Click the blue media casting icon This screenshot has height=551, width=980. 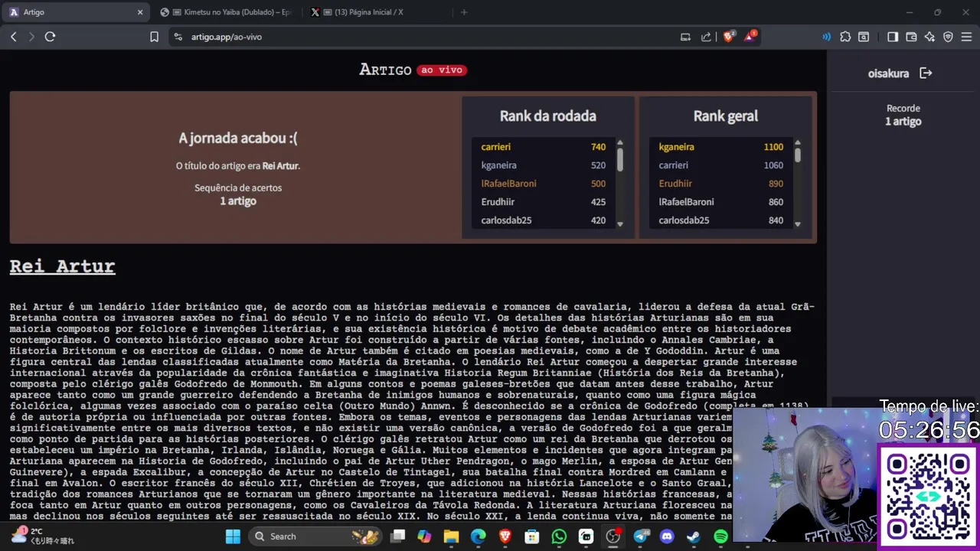pos(826,37)
